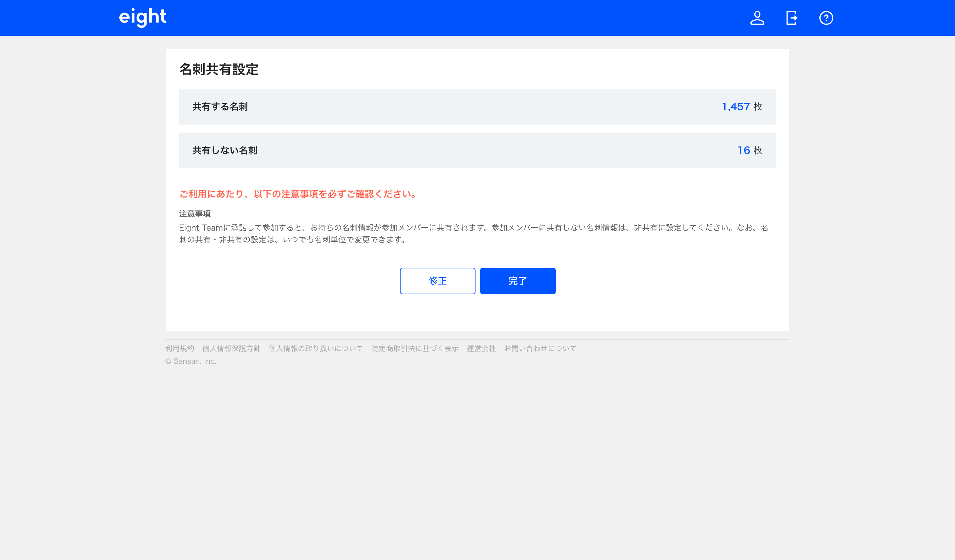Select the 共有する名刺 row
Viewport: 955px width, 560px height.
tap(477, 107)
